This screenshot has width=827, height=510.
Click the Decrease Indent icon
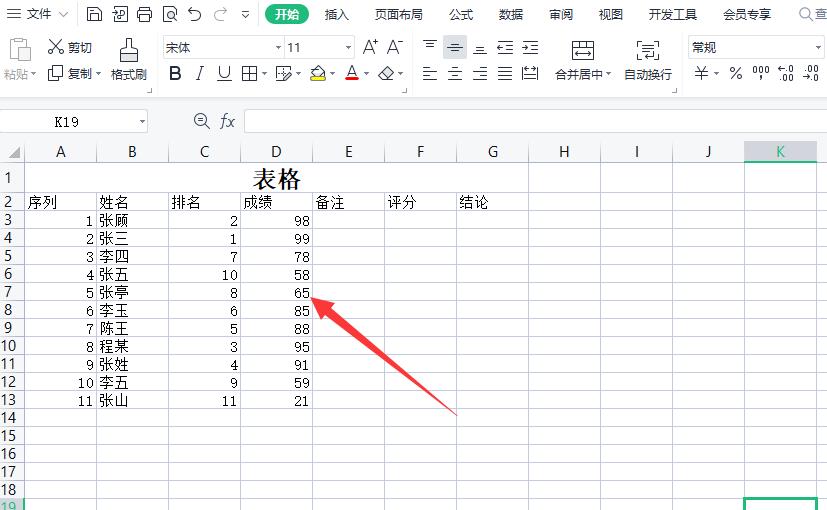point(505,48)
